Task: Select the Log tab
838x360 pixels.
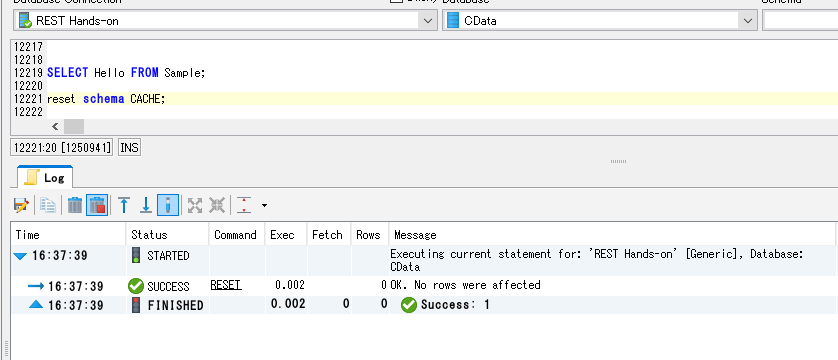Action: point(45,178)
